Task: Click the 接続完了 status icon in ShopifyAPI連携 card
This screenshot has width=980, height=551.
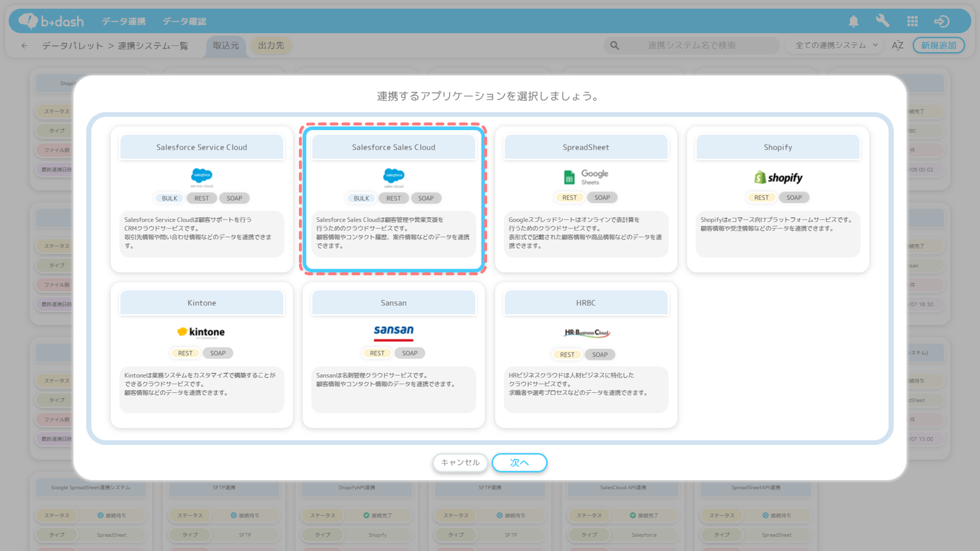Action: pyautogui.click(x=366, y=515)
